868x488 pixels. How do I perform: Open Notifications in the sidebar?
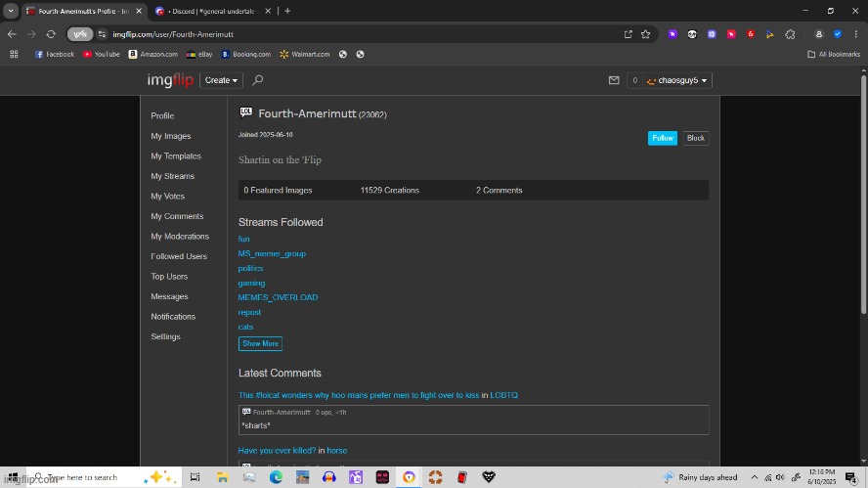pyautogui.click(x=173, y=317)
